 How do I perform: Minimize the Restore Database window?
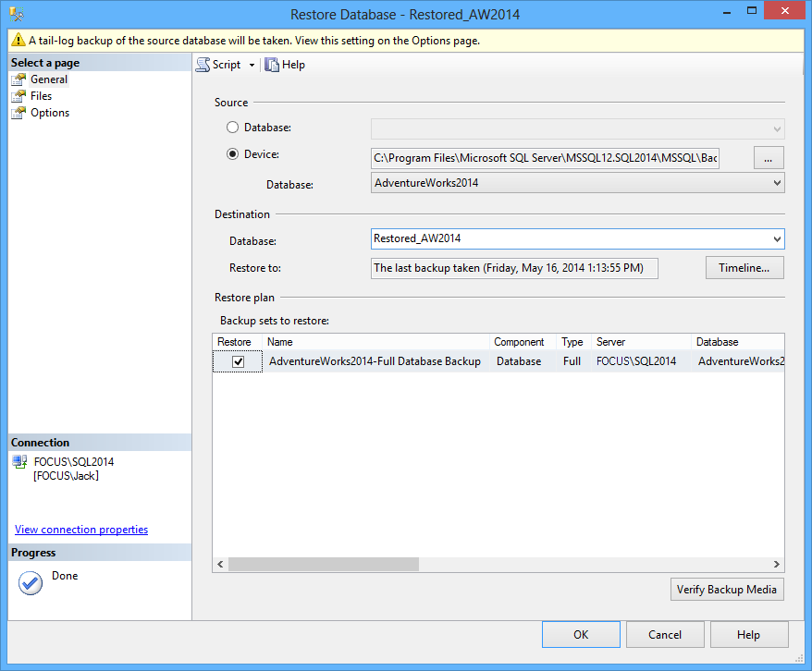click(727, 11)
